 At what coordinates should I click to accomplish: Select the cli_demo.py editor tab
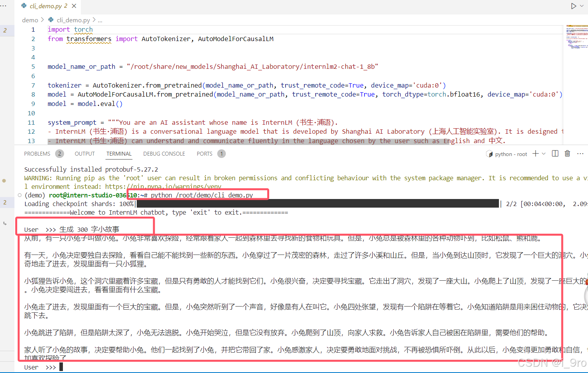pyautogui.click(x=48, y=6)
